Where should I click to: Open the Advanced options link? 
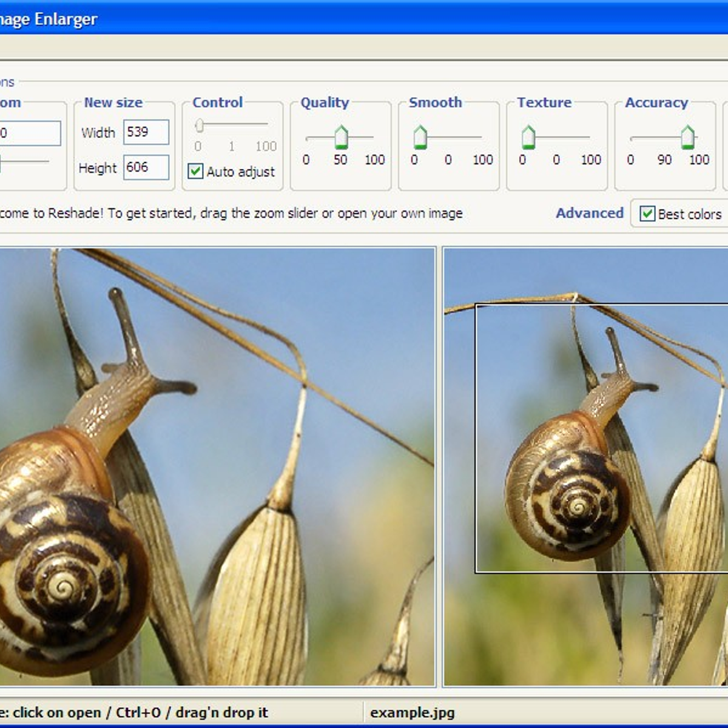pyautogui.click(x=589, y=214)
